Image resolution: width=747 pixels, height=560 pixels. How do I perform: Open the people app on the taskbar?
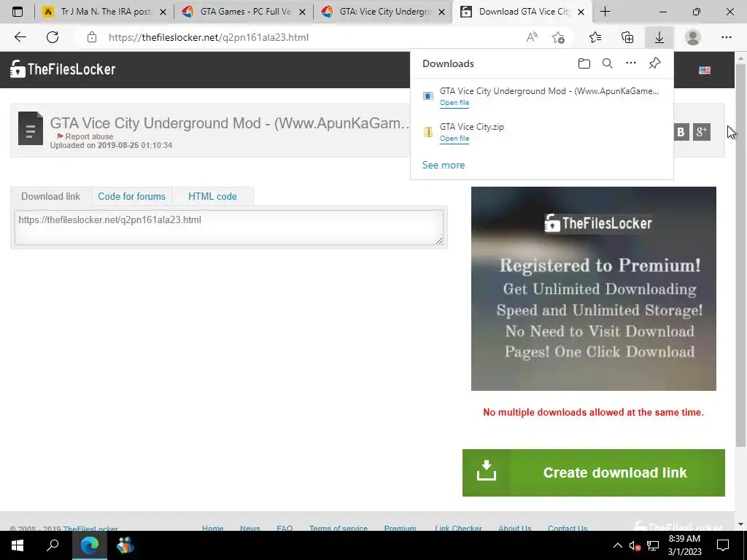point(125,545)
